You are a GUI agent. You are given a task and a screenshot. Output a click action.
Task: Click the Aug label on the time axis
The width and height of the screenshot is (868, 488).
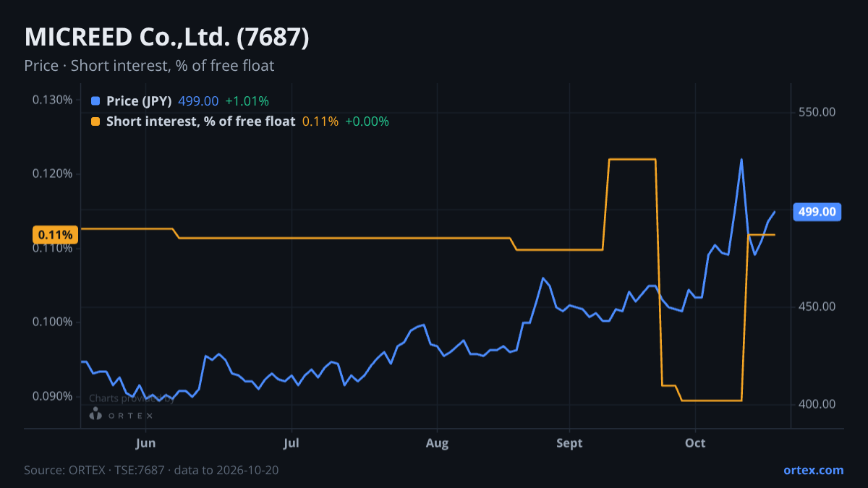(x=438, y=442)
